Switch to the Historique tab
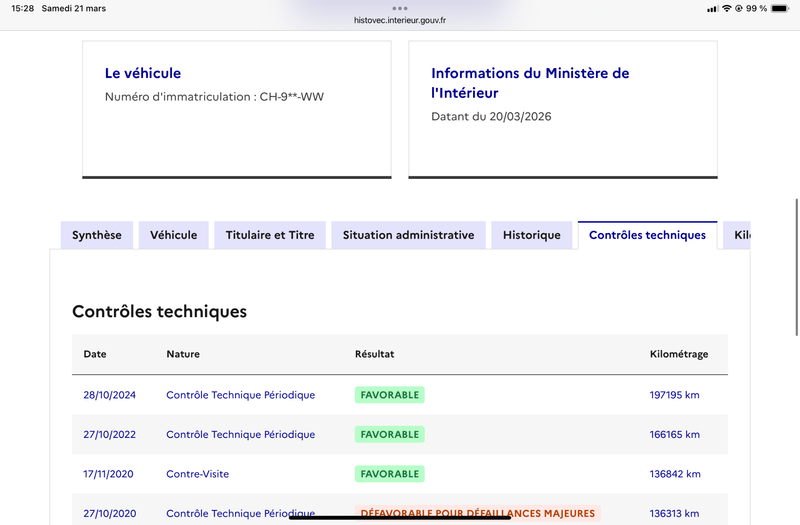 click(x=531, y=235)
